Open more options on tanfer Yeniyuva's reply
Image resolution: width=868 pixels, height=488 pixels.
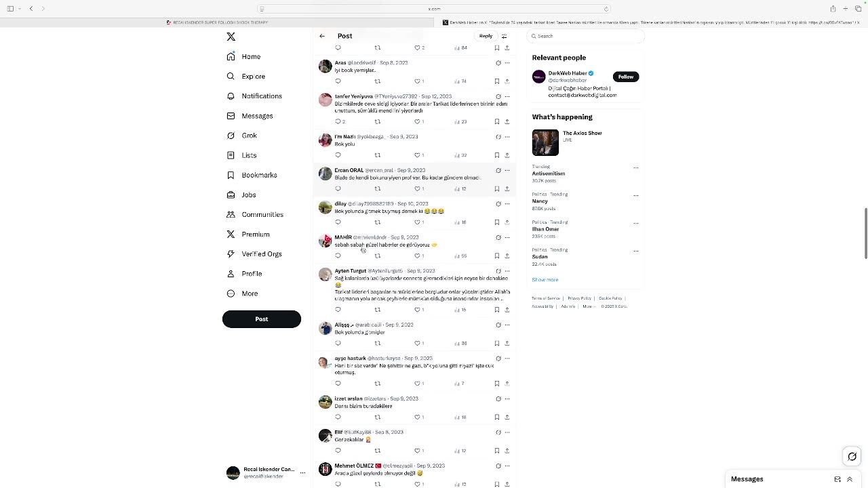point(507,96)
